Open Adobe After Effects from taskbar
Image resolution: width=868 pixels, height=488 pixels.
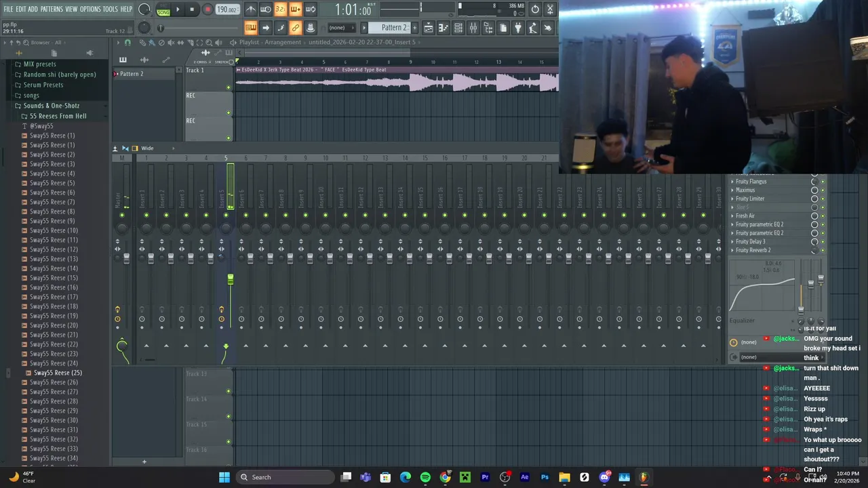pos(525,477)
